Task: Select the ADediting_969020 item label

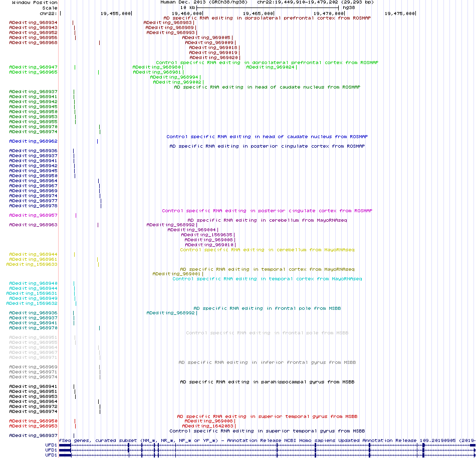Action: point(214,58)
